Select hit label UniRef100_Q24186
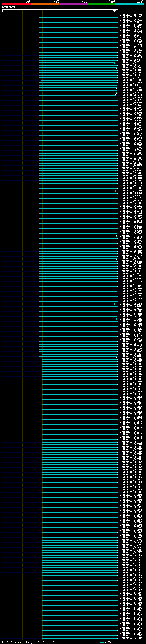Viewport: 146px width, 644px height. (131, 351)
